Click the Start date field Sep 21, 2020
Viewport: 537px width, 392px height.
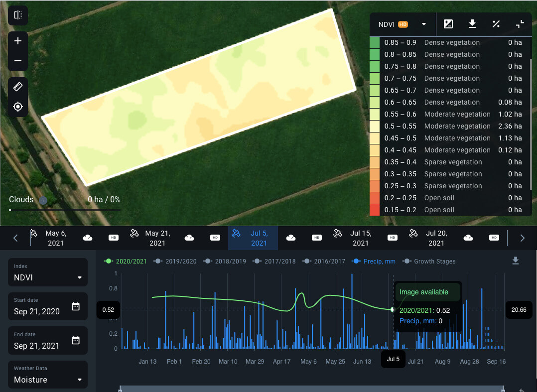tap(48, 306)
